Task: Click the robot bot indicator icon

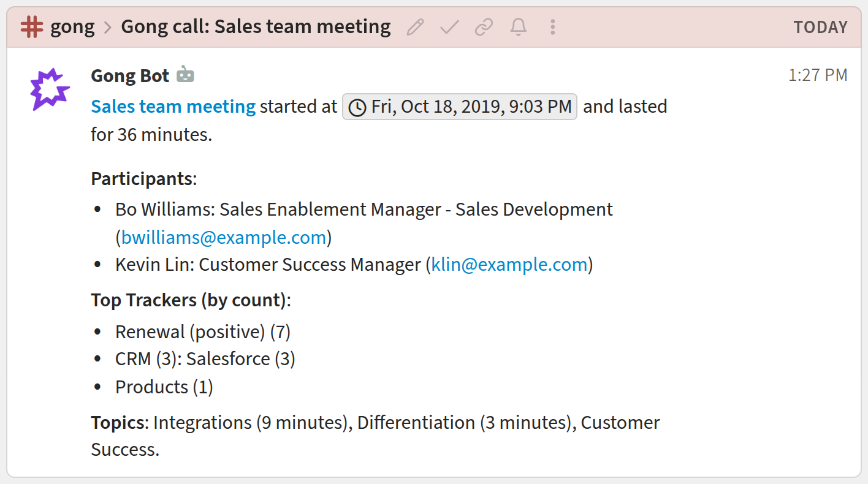Action: point(185,75)
